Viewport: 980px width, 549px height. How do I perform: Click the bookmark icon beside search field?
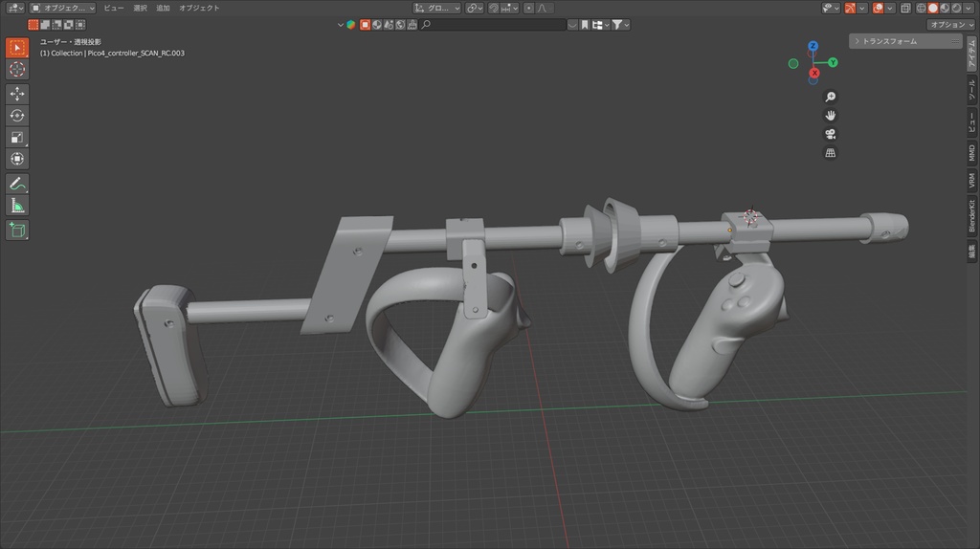coord(585,25)
